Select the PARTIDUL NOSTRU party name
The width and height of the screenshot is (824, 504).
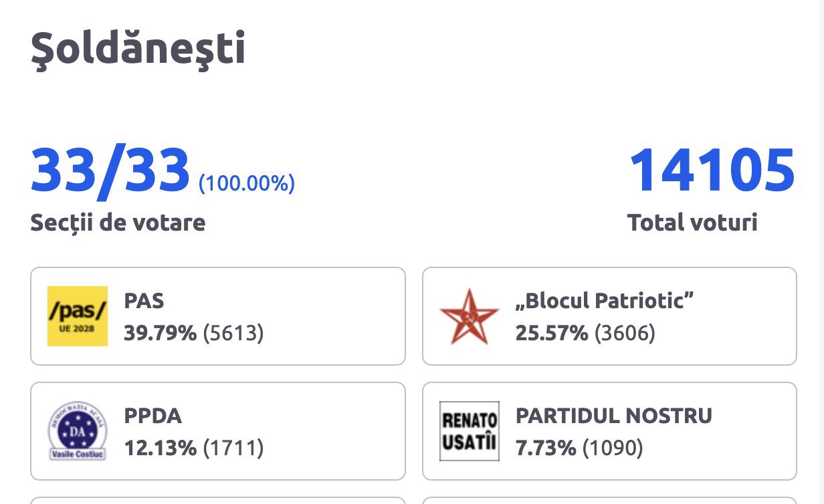tap(613, 416)
